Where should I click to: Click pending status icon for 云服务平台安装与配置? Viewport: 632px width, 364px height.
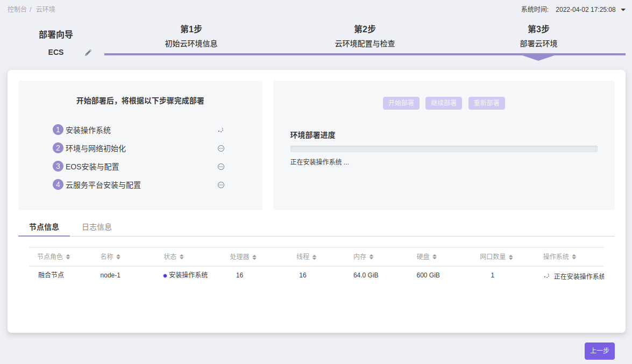tap(221, 185)
